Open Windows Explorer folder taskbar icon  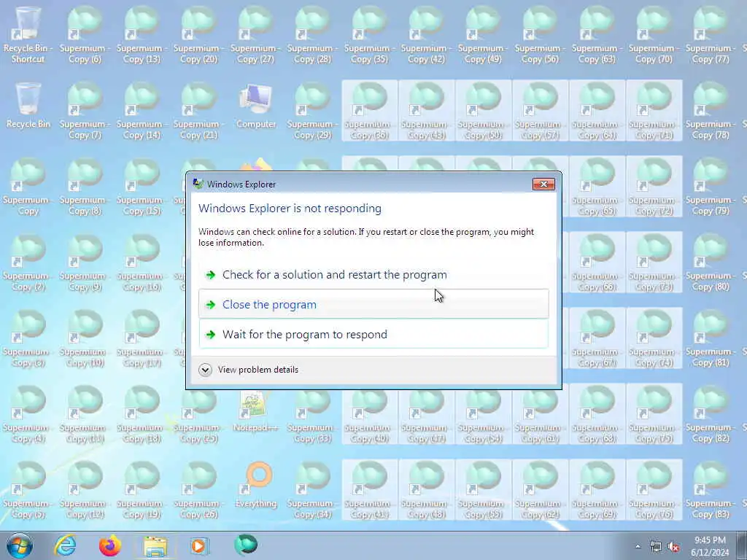[x=155, y=546]
